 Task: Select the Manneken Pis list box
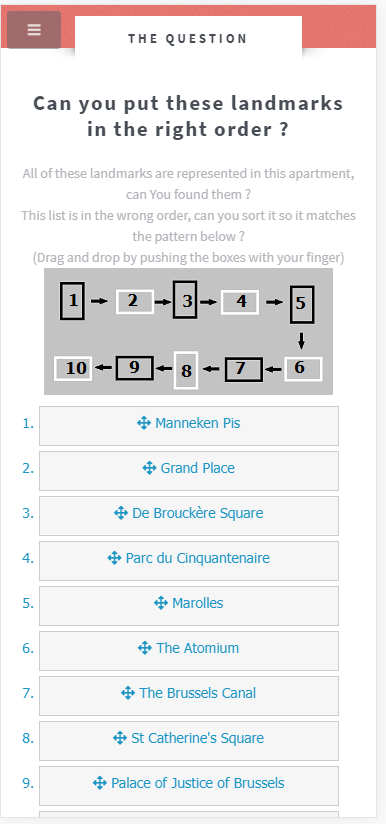tap(189, 426)
